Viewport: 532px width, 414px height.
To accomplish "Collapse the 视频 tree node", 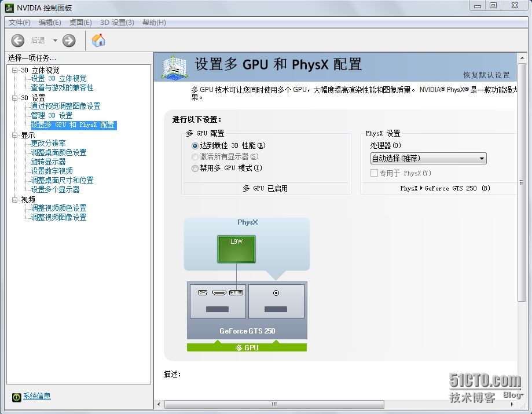I will [x=15, y=200].
